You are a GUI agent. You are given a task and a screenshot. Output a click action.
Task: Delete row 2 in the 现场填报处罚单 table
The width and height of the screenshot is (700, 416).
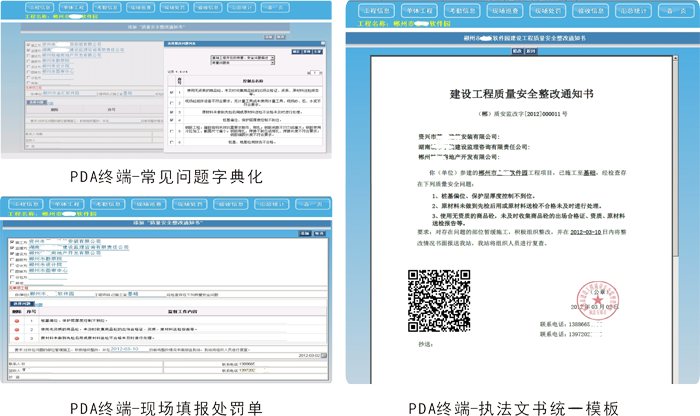point(17,331)
